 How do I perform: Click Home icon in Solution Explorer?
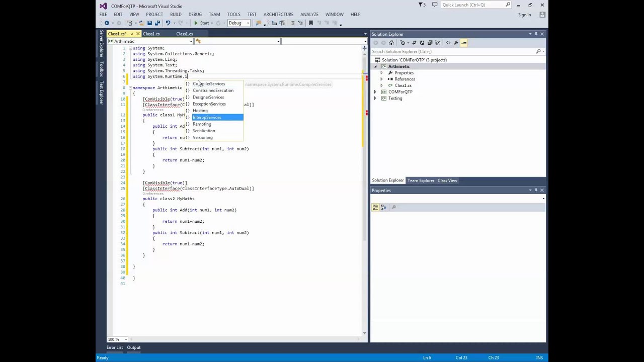[x=391, y=43]
